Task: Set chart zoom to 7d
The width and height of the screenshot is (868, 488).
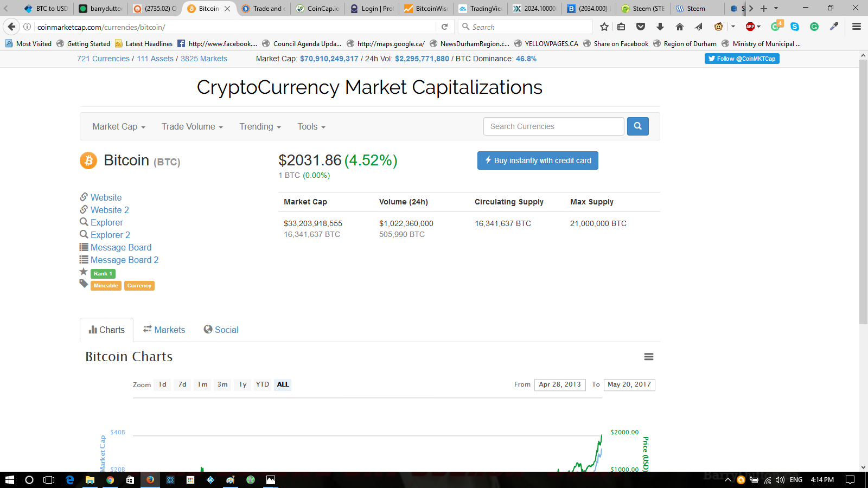Action: pos(182,384)
